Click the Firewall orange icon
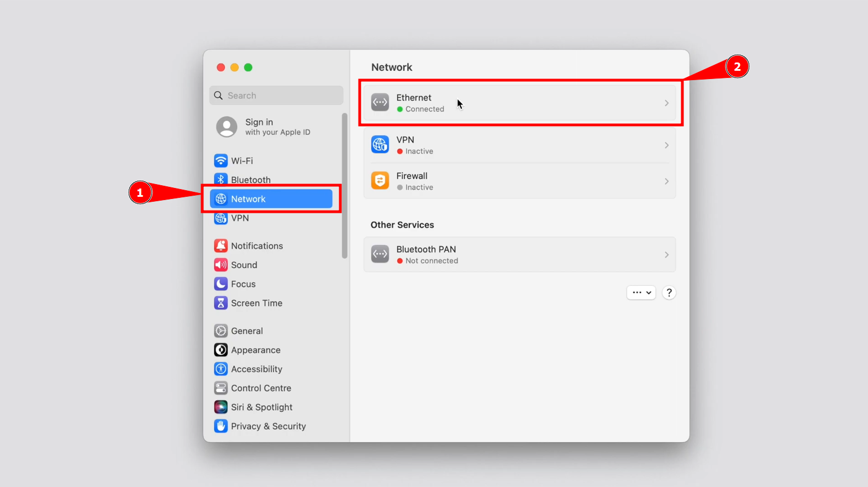This screenshot has height=487, width=868. 380,181
